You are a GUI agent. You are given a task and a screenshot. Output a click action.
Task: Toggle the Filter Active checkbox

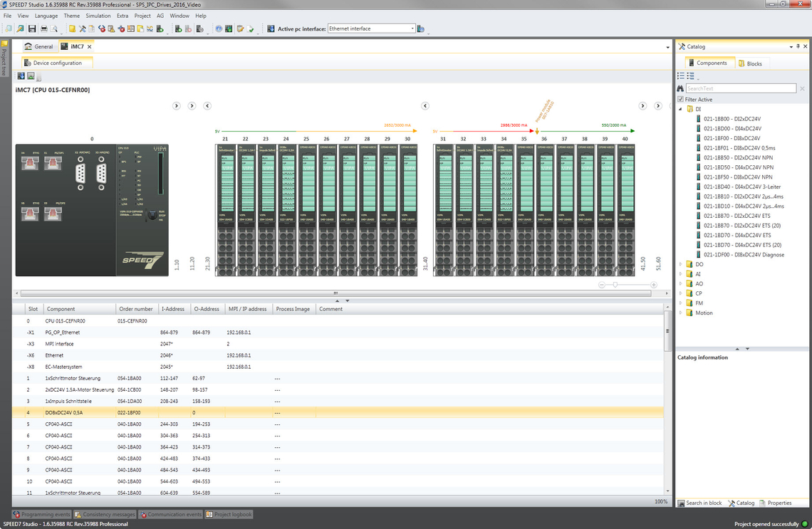[681, 100]
